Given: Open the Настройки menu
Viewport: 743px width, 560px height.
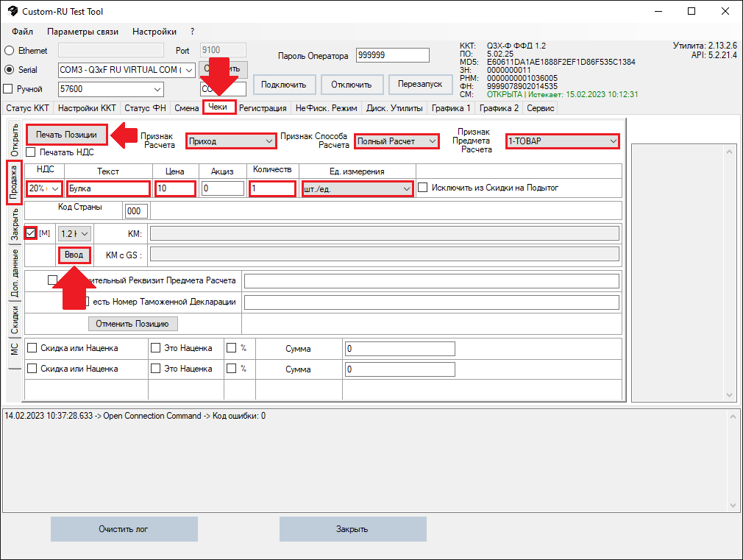Looking at the screenshot, I should coord(154,32).
